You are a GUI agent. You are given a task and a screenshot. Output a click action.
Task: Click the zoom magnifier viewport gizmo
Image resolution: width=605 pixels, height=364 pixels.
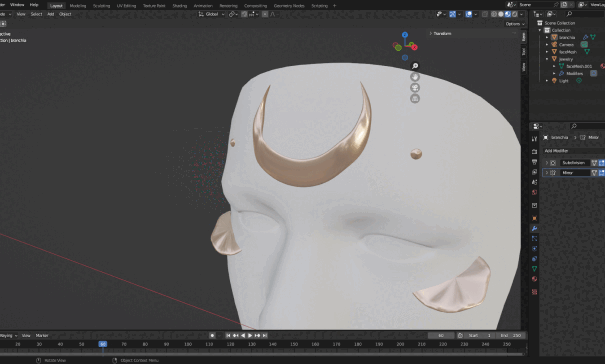415,66
